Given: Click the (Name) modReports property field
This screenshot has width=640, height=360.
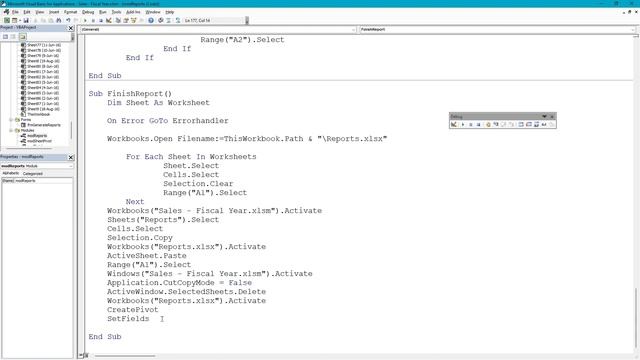Looking at the screenshot, I should 37,181.
